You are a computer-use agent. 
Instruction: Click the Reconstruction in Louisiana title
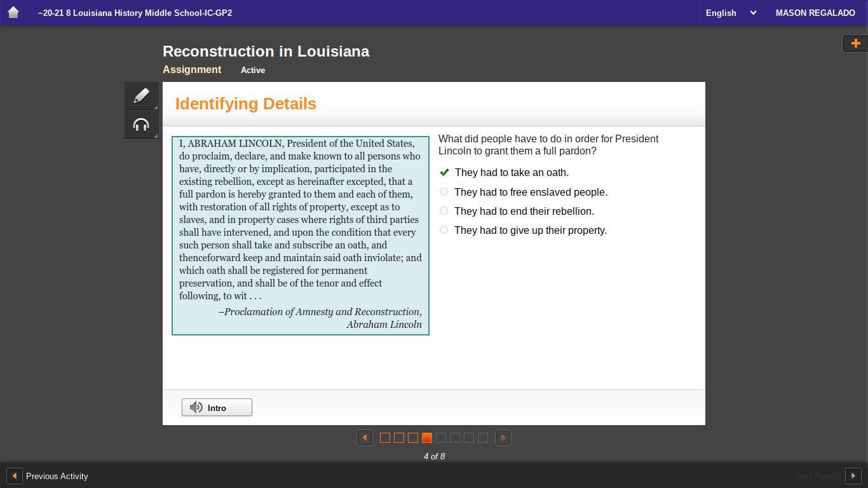pos(266,51)
